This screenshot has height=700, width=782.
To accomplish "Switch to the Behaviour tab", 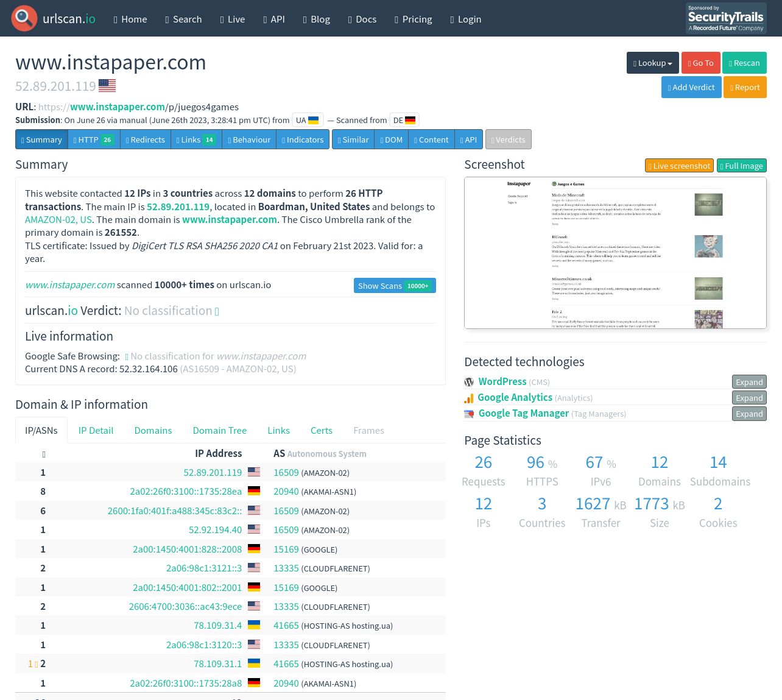I will coord(249,140).
